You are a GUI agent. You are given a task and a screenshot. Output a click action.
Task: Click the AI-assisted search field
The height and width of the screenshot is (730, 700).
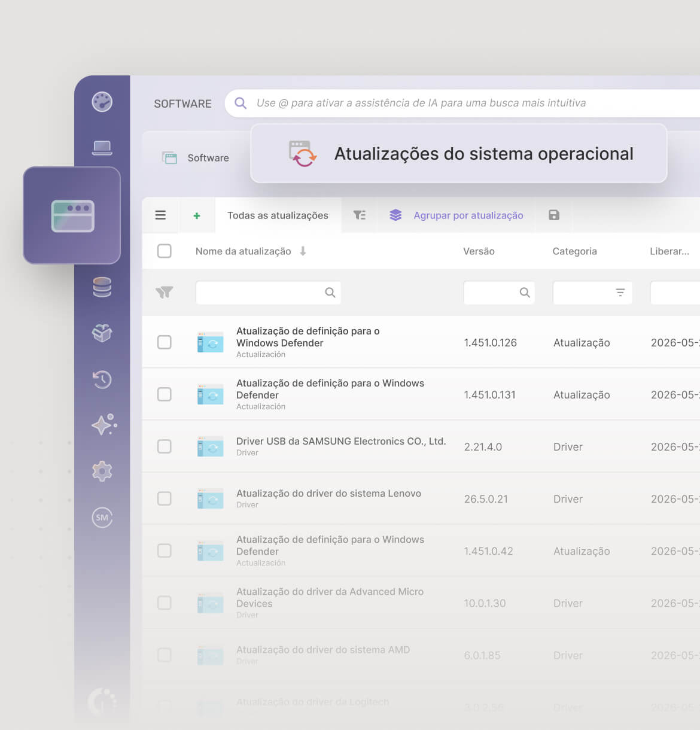pyautogui.click(x=462, y=103)
